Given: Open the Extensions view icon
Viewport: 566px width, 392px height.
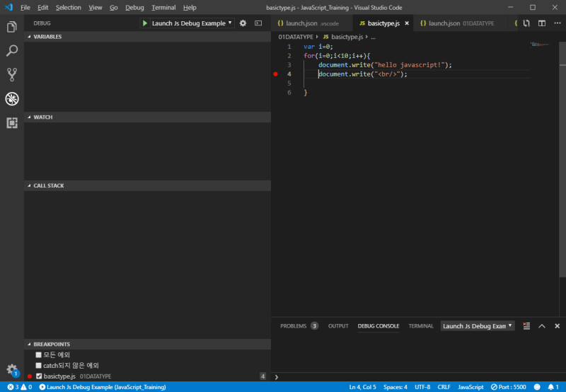Looking at the screenshot, I should tap(12, 122).
